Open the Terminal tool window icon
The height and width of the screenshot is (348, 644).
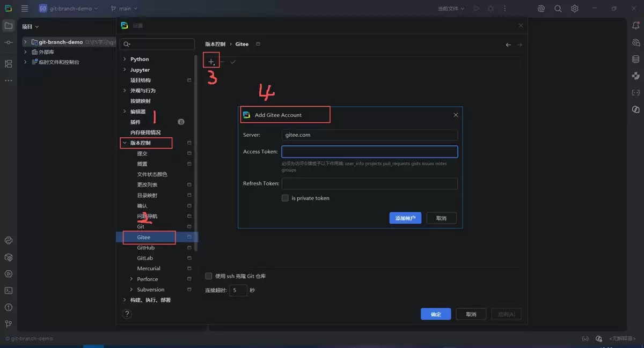[9, 291]
